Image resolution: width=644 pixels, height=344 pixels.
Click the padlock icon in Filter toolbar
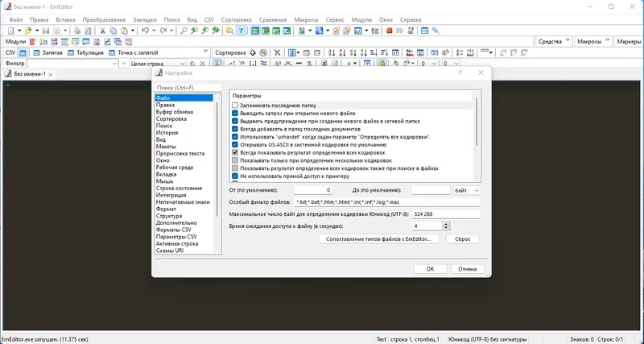point(382,64)
